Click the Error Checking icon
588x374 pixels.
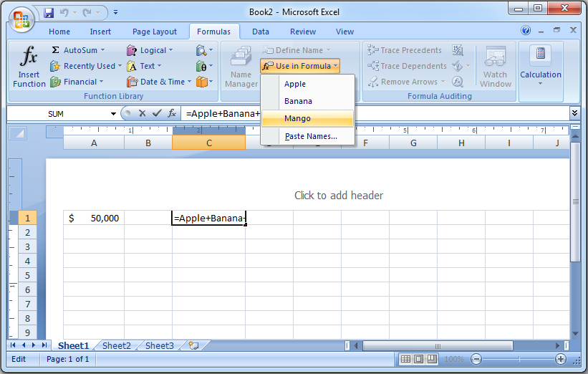coord(458,66)
